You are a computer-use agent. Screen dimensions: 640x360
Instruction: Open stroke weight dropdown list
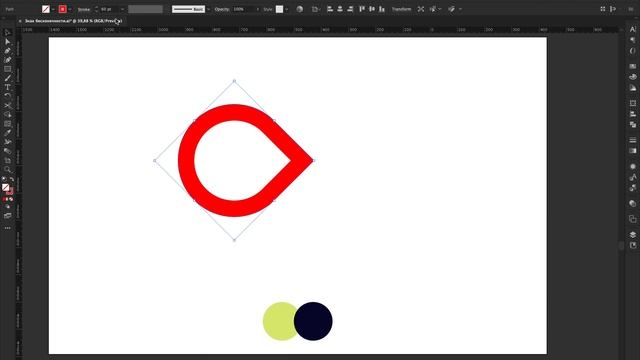(x=122, y=9)
